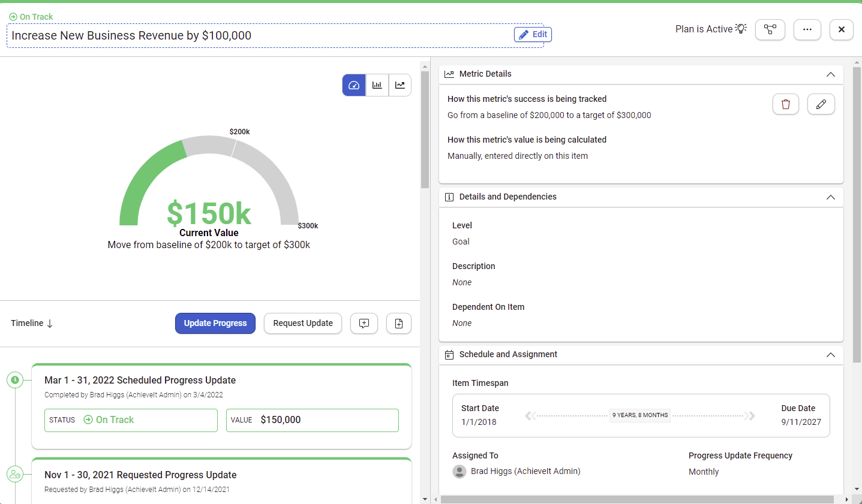The height and width of the screenshot is (504, 862).
Task: Click the Schedule and Assignment calendar icon
Action: coord(449,355)
